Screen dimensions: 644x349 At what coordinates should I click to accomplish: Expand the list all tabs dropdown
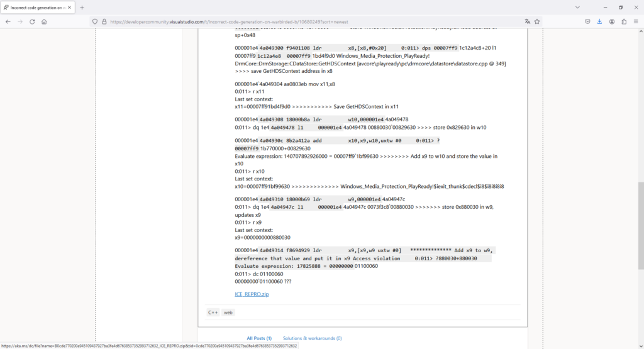click(578, 7)
